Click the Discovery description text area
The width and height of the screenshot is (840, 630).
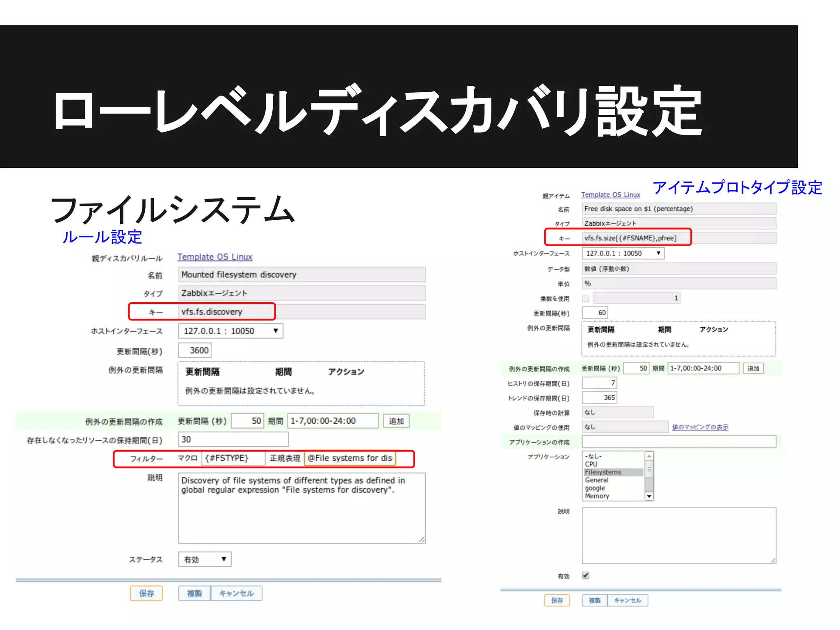(x=302, y=508)
